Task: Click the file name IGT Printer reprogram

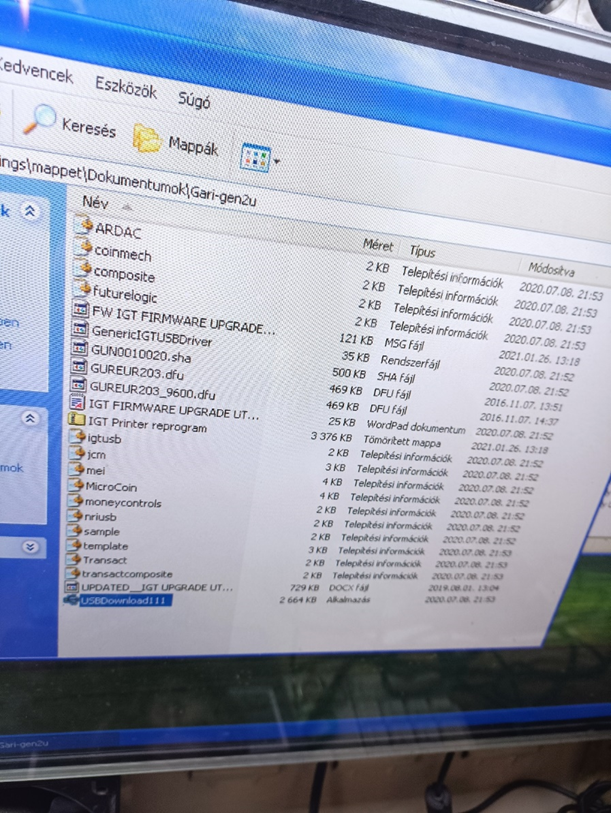Action: click(147, 424)
